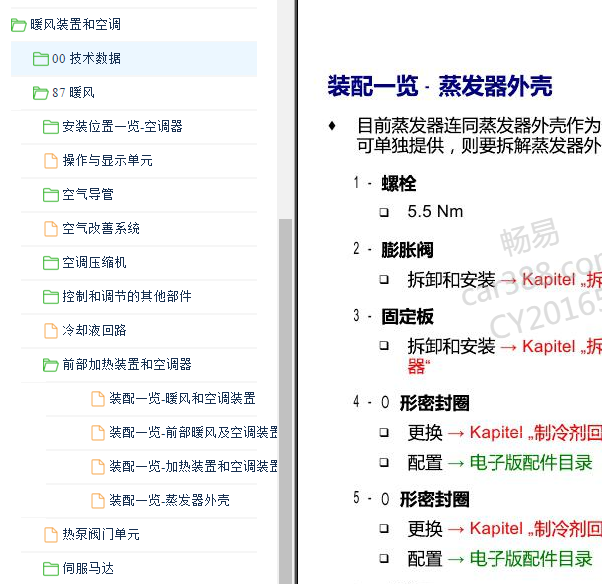The image size is (602, 584).
Task: Open the 00 技术数据 folder icon
Action: pos(41,59)
